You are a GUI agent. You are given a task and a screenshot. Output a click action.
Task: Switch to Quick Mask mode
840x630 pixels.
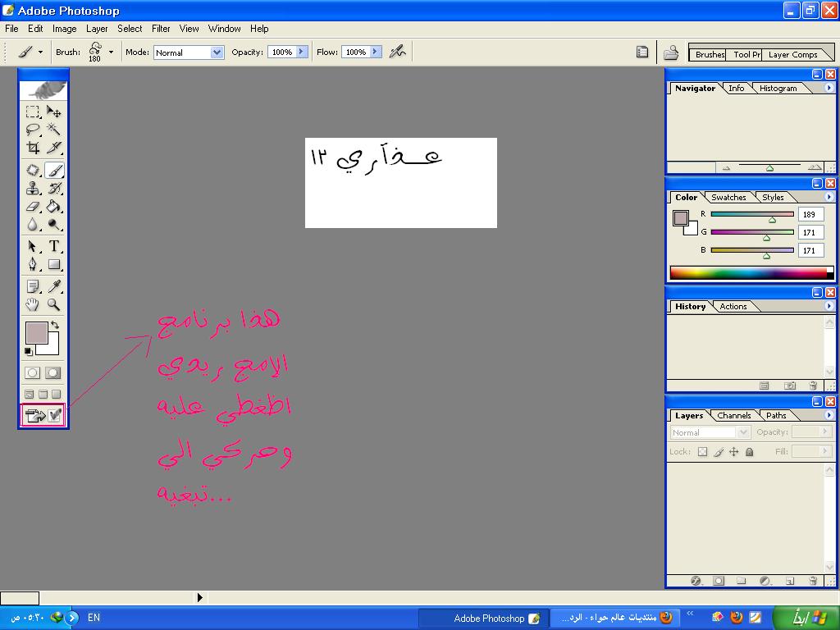53,372
